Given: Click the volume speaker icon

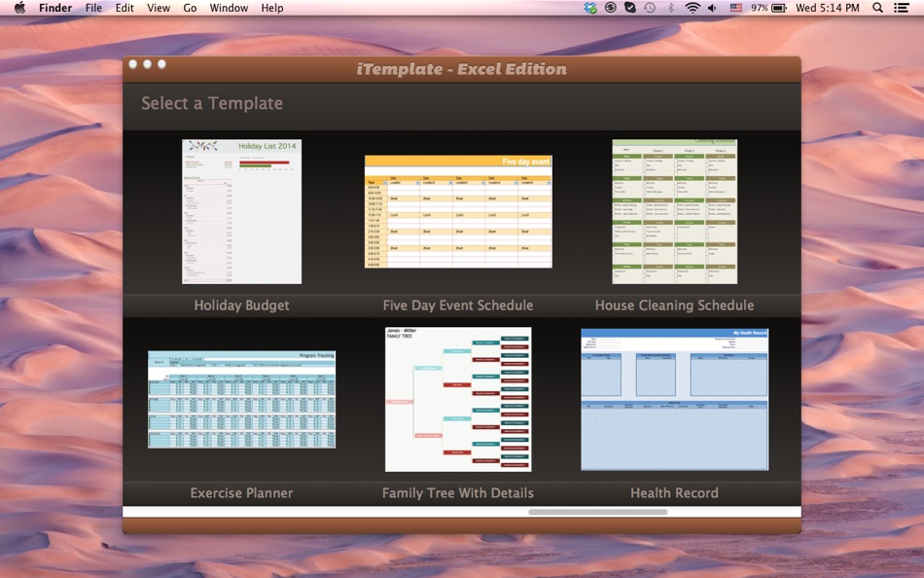Looking at the screenshot, I should pyautogui.click(x=713, y=8).
